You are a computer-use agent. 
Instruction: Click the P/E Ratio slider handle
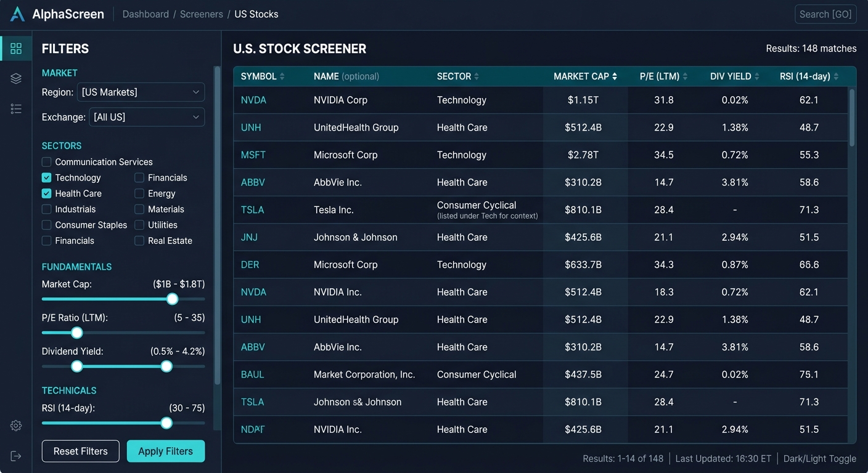tap(77, 333)
